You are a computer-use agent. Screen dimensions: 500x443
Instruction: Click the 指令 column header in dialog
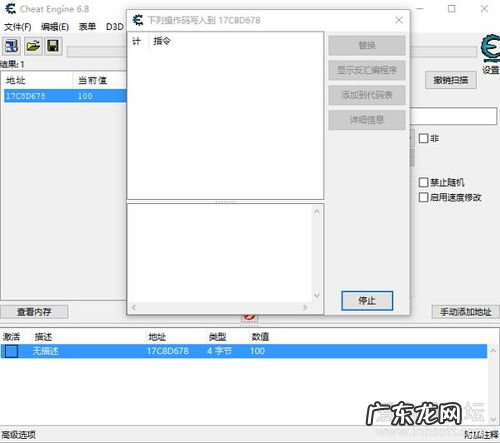click(x=162, y=41)
